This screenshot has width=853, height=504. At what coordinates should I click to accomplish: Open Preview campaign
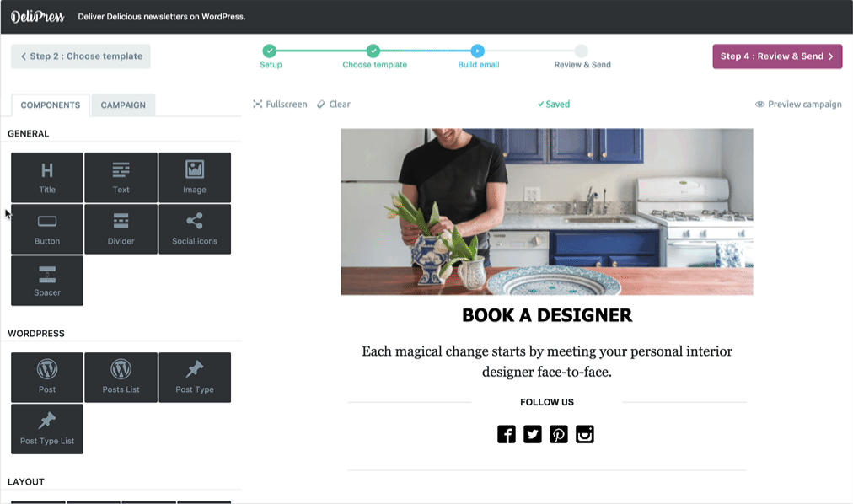(798, 104)
